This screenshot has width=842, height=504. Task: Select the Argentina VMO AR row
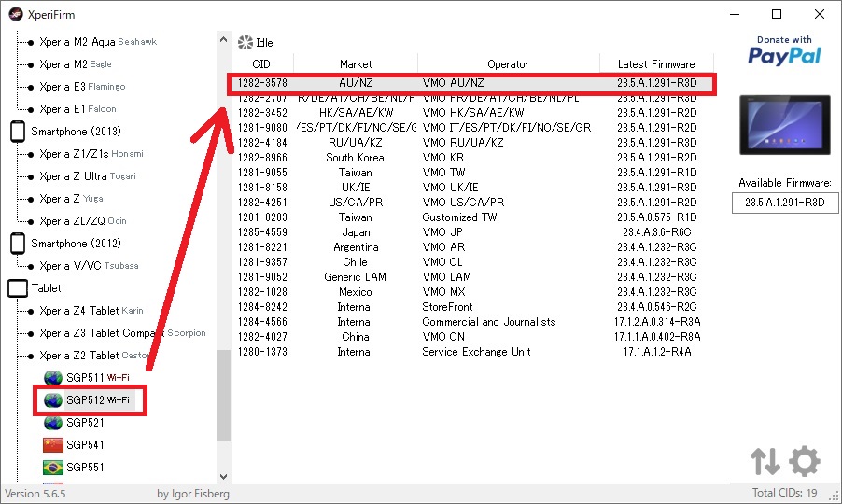(472, 247)
